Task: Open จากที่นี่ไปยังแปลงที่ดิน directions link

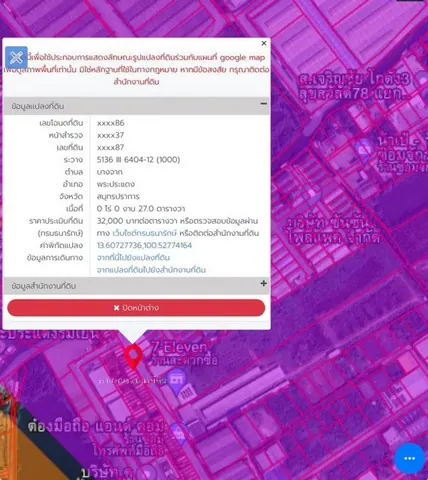Action: coord(133,258)
